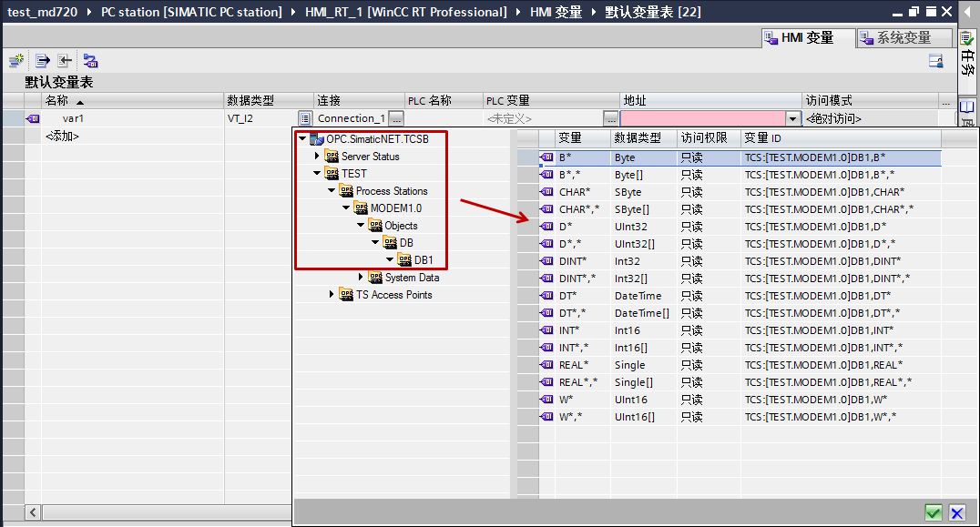The width and height of the screenshot is (980, 527).
Task: Click the tag icon of variable REAL*
Action: 546,365
